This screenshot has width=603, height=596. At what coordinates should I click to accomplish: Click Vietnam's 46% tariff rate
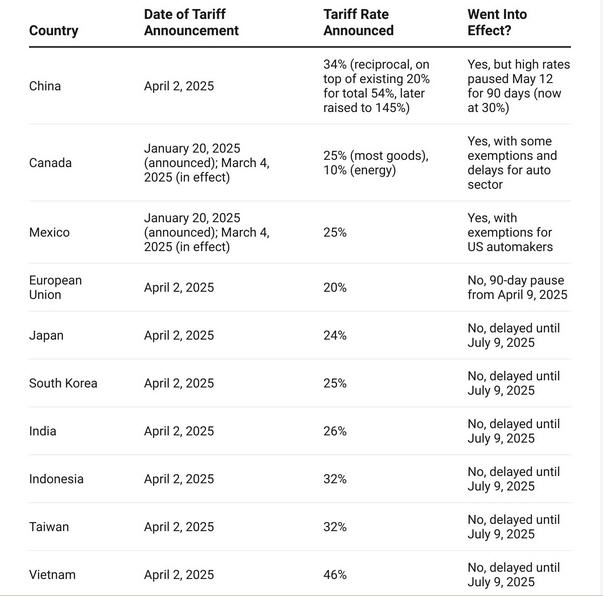click(335, 575)
